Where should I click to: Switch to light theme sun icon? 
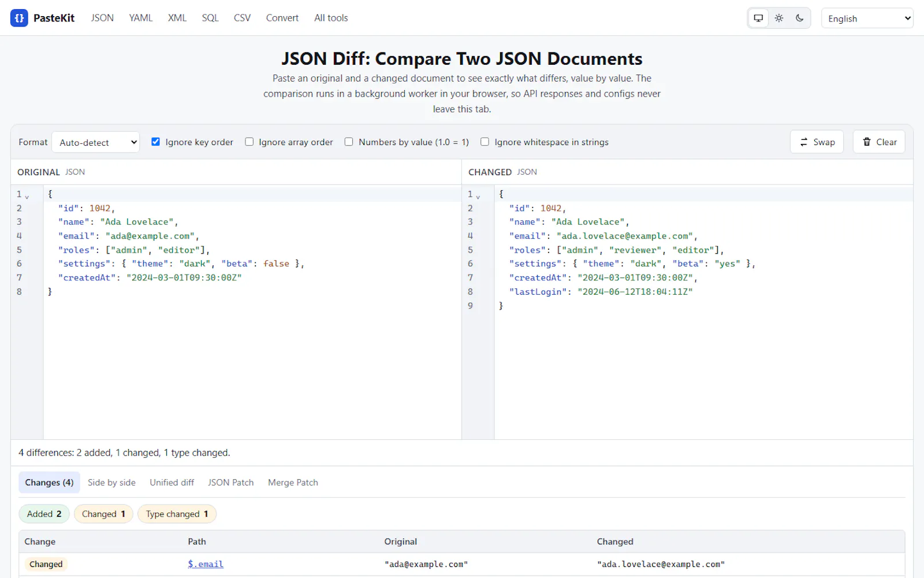[779, 18]
